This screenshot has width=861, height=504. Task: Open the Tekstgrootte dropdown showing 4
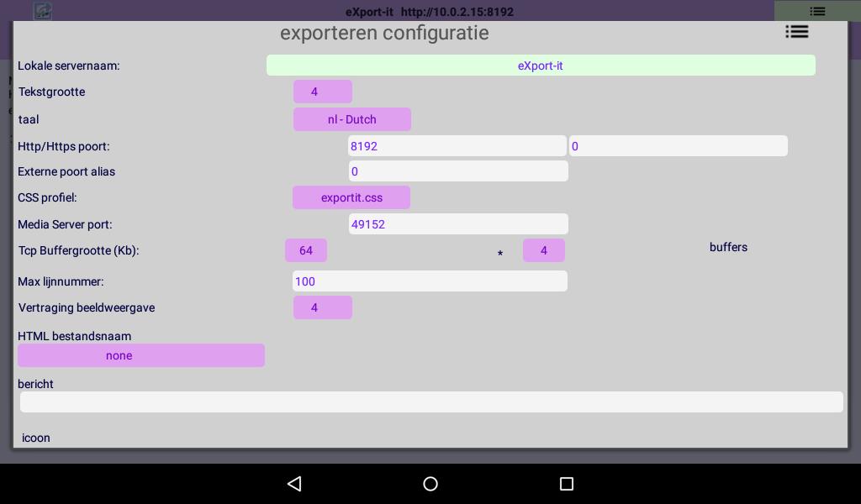(x=322, y=92)
